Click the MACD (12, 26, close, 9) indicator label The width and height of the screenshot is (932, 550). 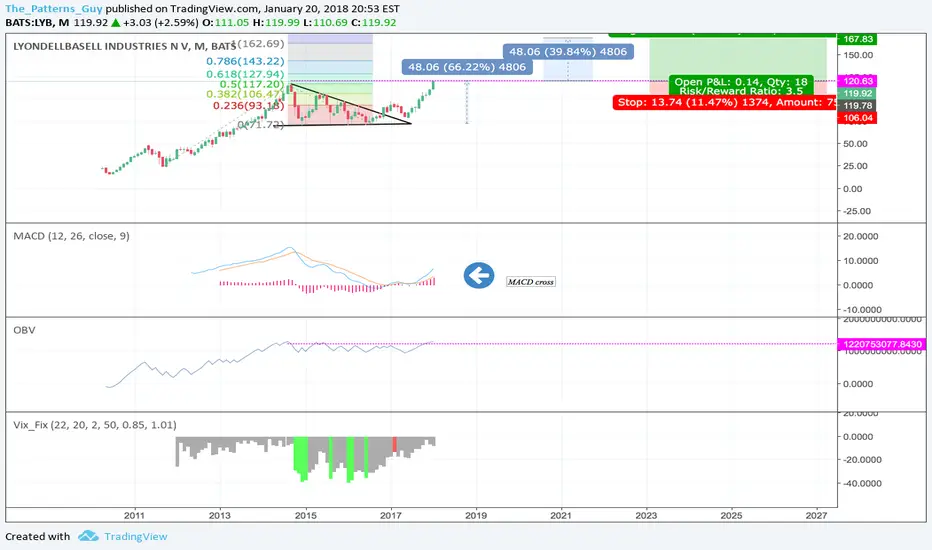(71, 236)
